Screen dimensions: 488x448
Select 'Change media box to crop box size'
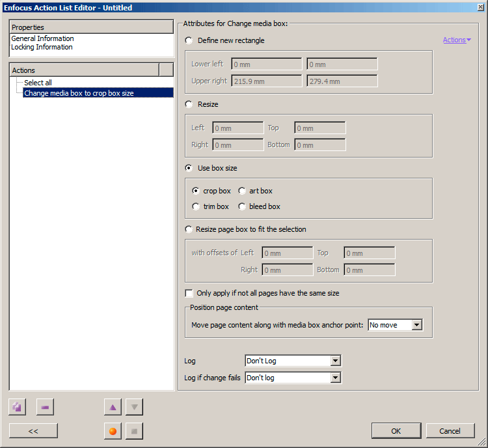[x=98, y=93]
